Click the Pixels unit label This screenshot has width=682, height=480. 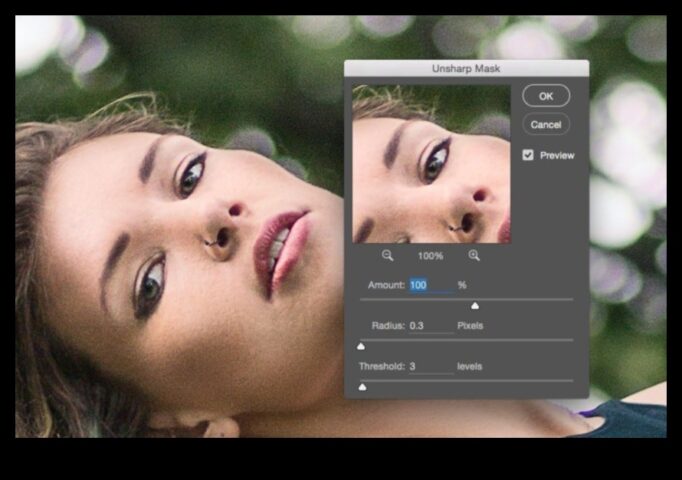pyautogui.click(x=470, y=326)
